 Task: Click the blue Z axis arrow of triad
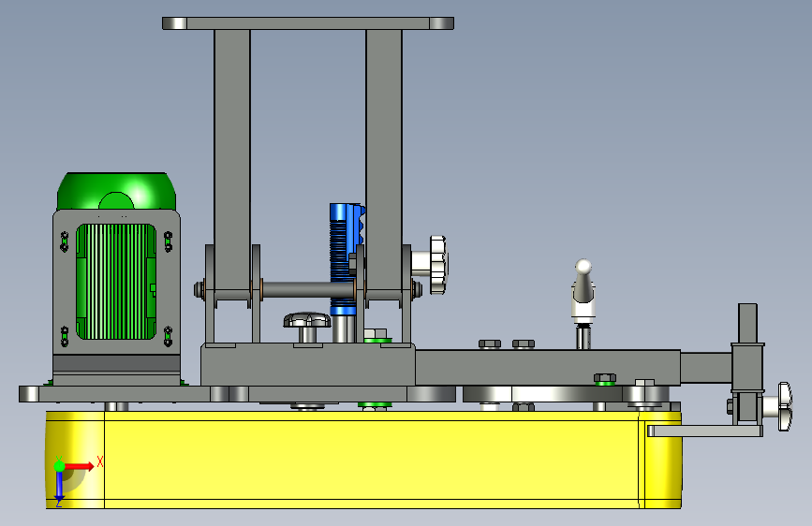point(59,487)
